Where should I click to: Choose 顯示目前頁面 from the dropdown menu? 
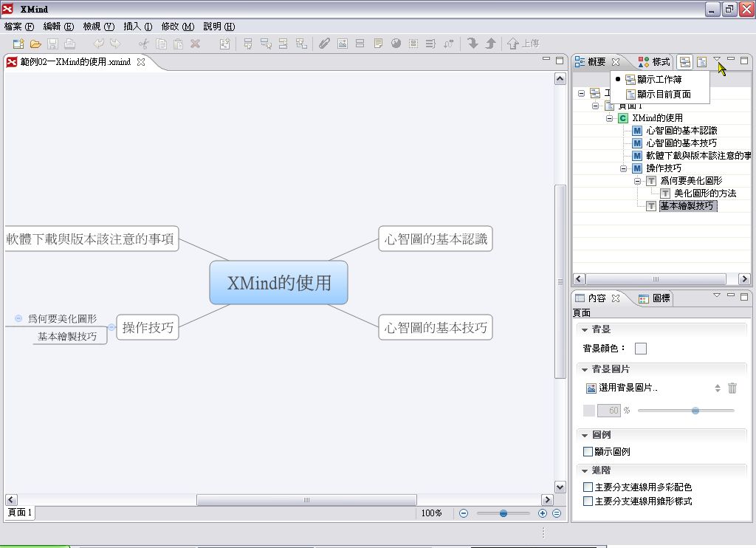(659, 95)
